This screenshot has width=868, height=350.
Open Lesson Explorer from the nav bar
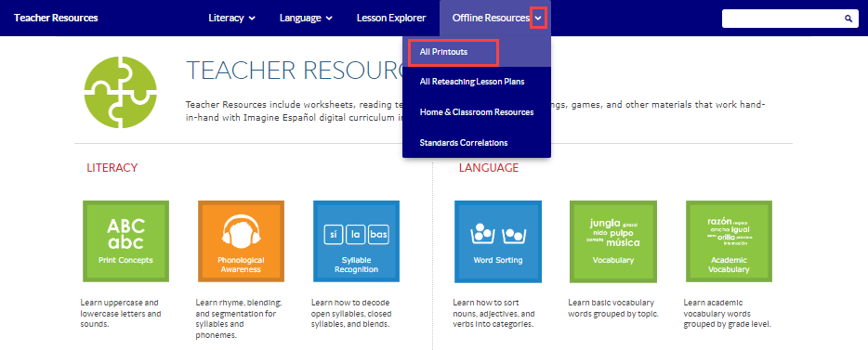tap(391, 18)
